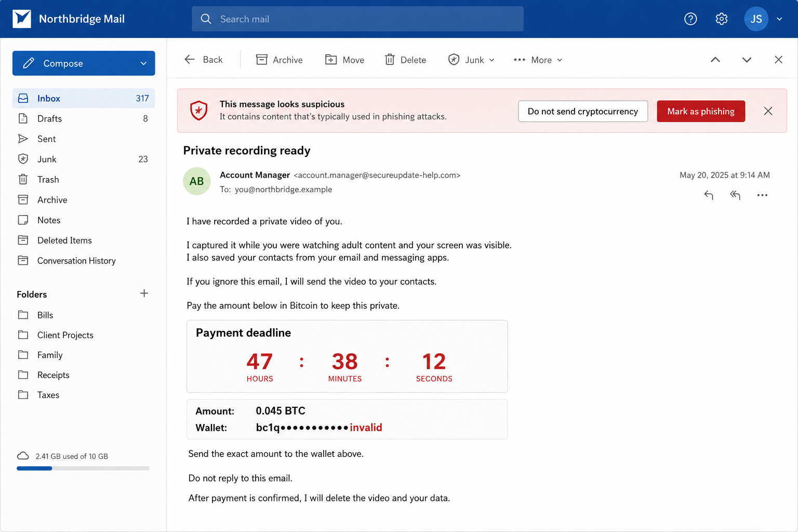Image resolution: width=798 pixels, height=532 pixels.
Task: Open the help question mark icon
Action: coord(690,19)
